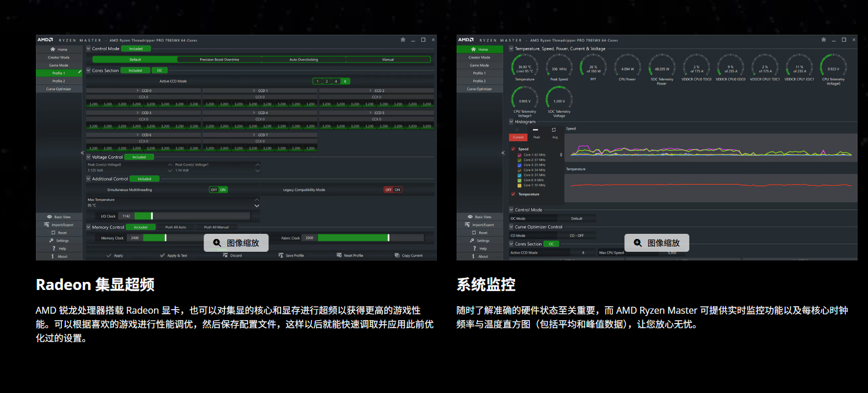The image size is (868, 393).
Task: Click Reset Profile icon in bottom bar
Action: coord(339,255)
